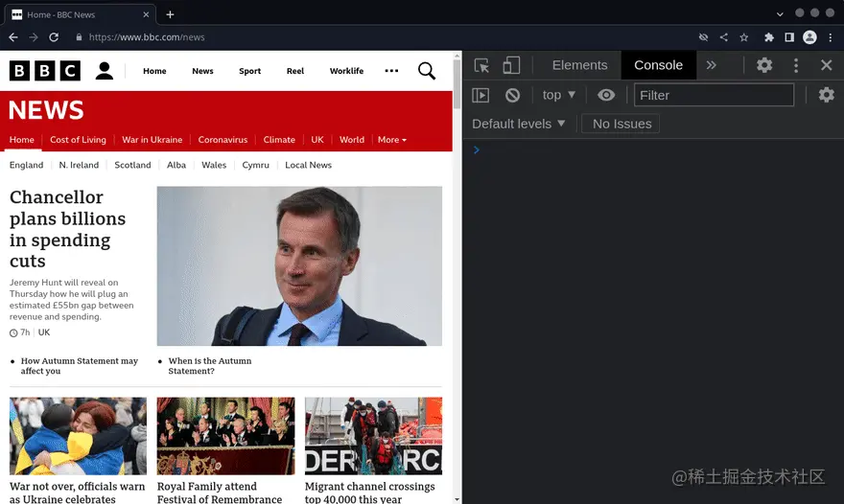Open the UK section in News bar
This screenshot has width=844, height=504.
coord(317,139)
